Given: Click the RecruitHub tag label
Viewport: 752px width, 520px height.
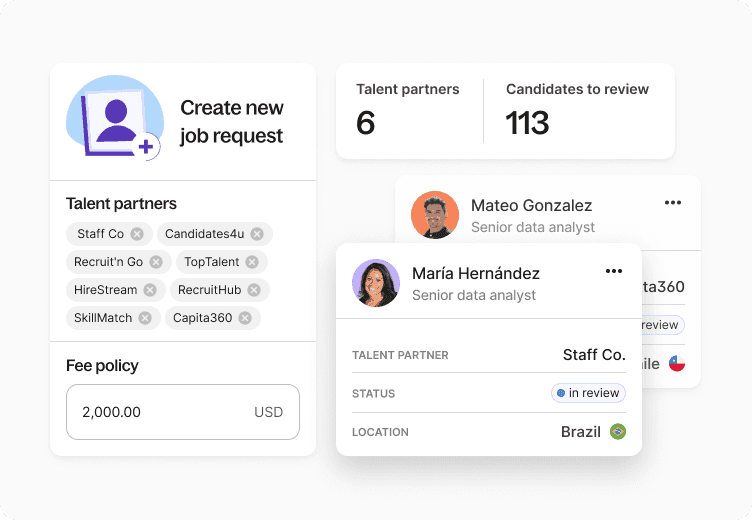Looking at the screenshot, I should 210,290.
